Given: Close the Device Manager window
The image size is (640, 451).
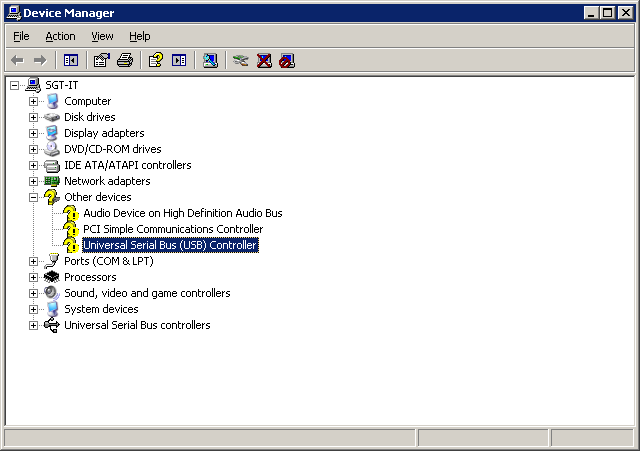Looking at the screenshot, I should point(625,13).
